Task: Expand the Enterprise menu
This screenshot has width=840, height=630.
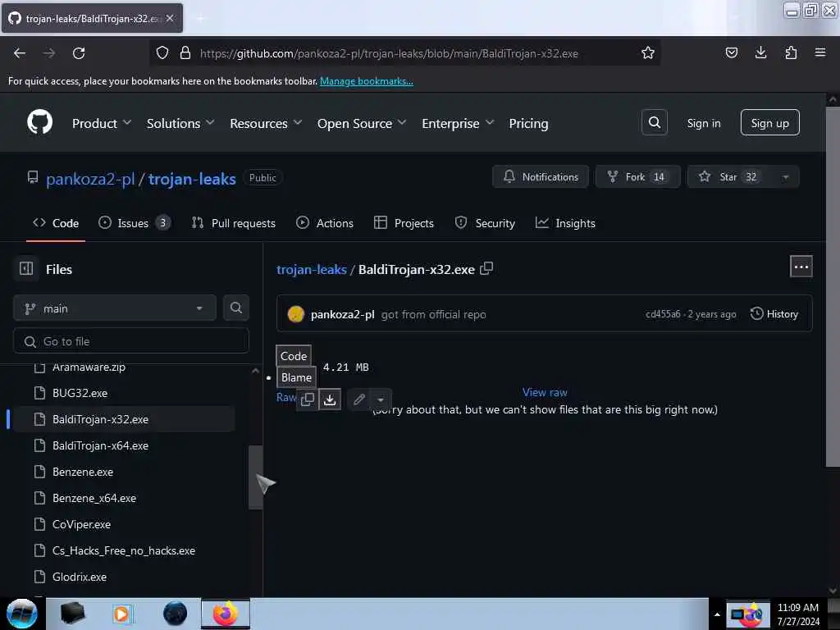Action: pos(458,123)
